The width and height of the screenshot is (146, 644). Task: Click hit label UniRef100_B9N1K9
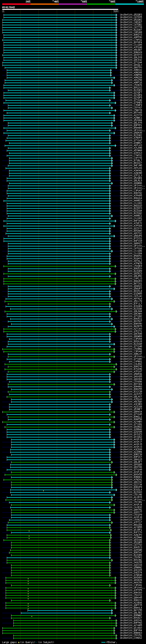point(131,53)
